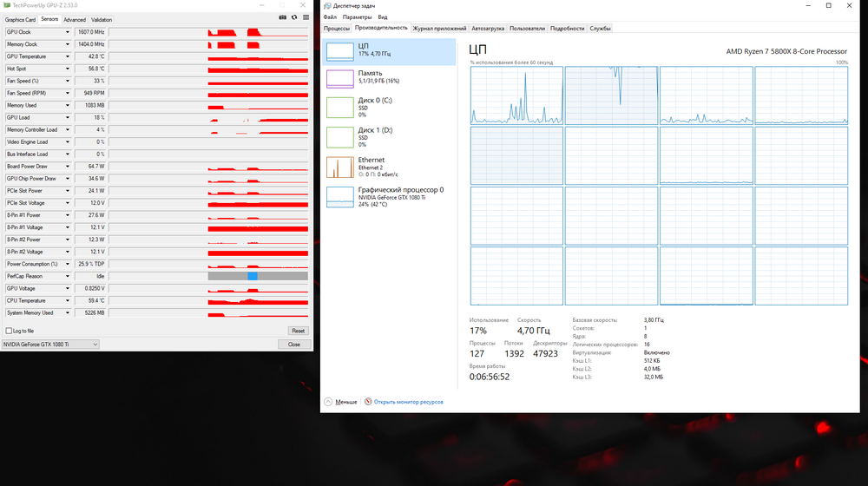Image resolution: width=868 pixels, height=486 pixels.
Task: Click the Task Manager title bar icon
Action: point(327,5)
